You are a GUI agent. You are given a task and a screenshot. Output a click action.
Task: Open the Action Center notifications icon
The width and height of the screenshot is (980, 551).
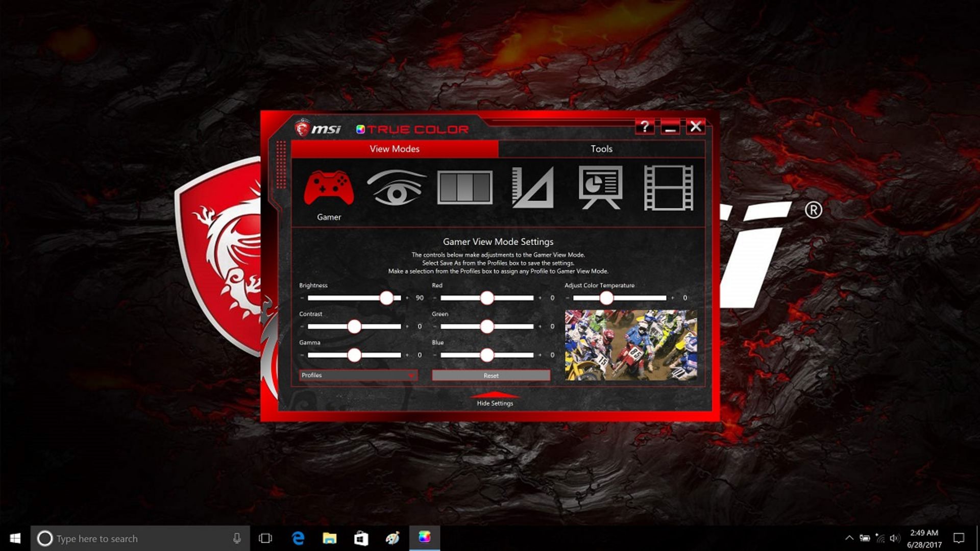(959, 538)
